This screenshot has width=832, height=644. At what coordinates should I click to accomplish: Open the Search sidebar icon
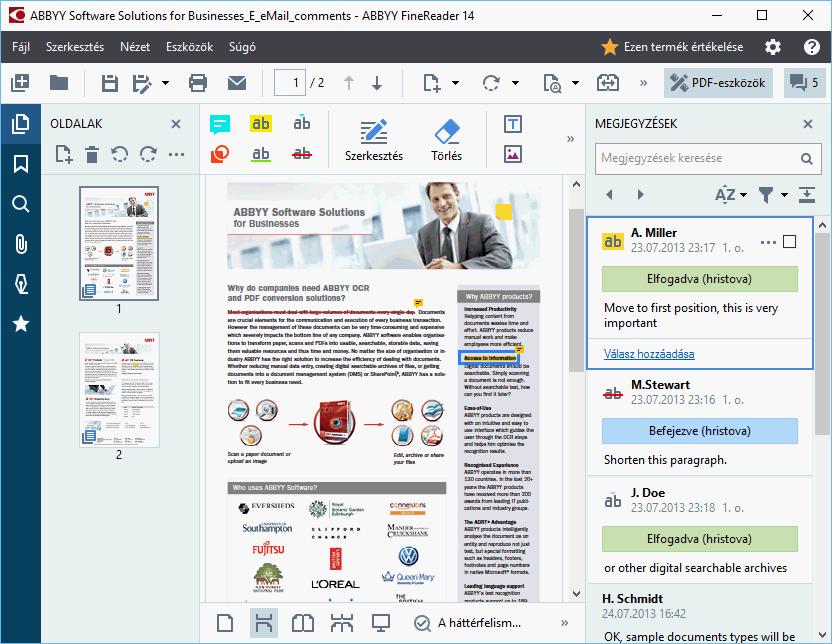[21, 204]
